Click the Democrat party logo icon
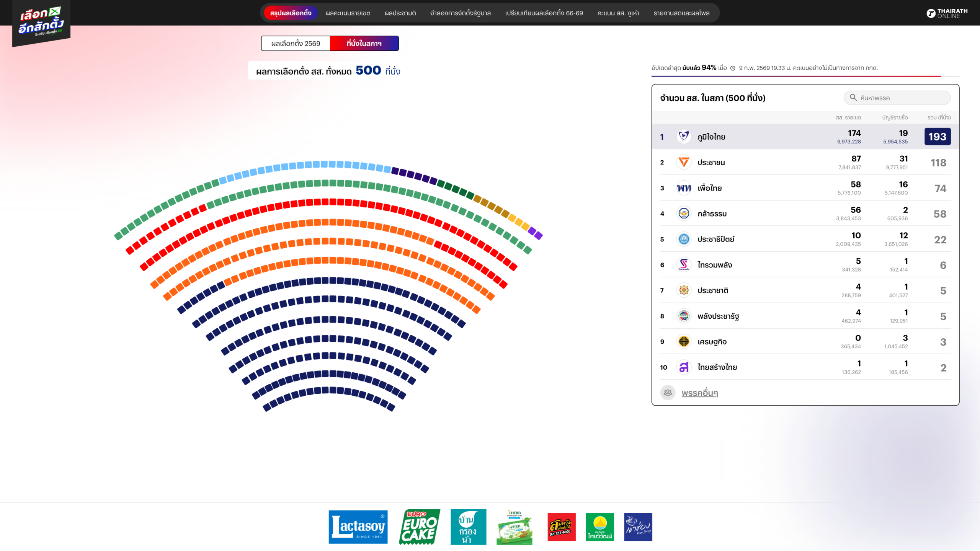The height and width of the screenshot is (551, 980). [x=684, y=239]
